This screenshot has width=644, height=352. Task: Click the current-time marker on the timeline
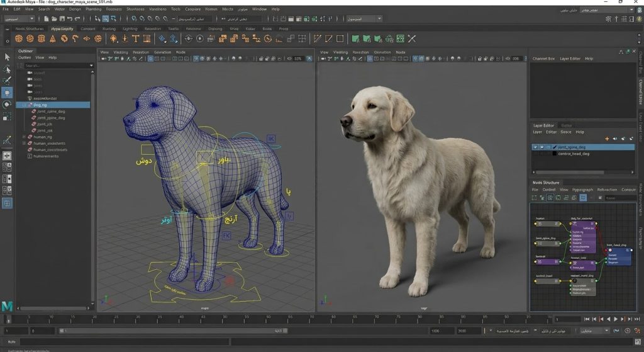click(x=9, y=319)
